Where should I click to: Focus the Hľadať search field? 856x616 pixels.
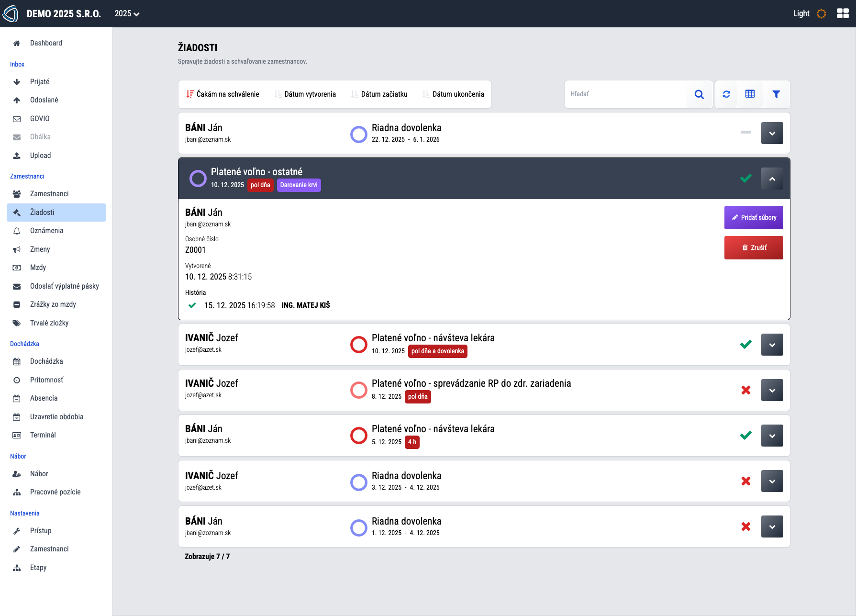pos(625,94)
